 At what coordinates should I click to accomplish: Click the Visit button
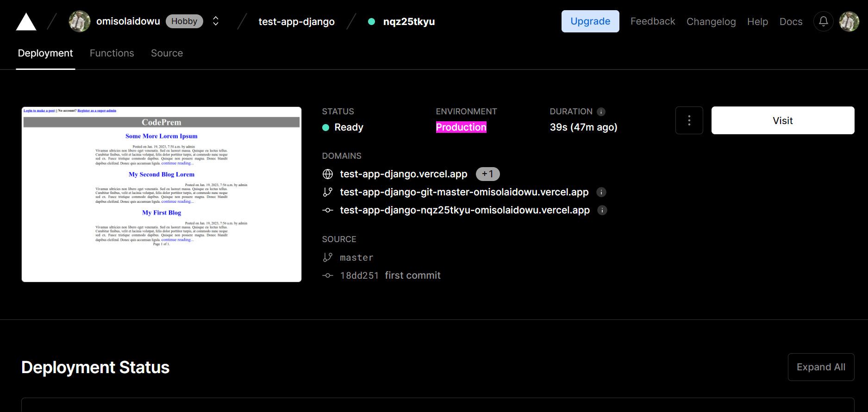783,120
